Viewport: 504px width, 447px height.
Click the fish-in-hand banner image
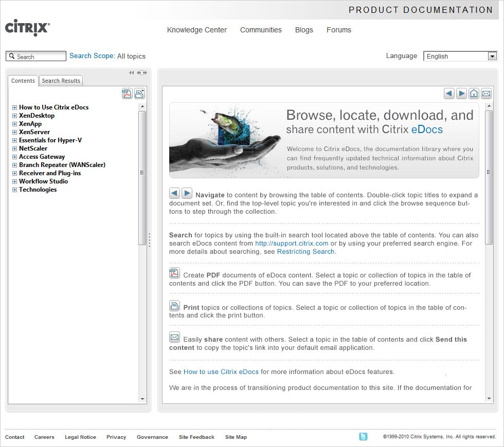226,140
